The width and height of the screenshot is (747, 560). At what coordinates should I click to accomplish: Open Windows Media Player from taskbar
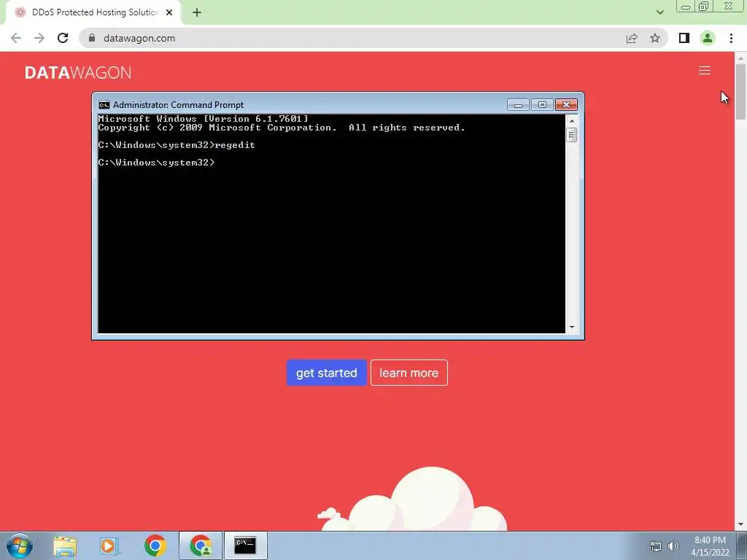click(109, 546)
